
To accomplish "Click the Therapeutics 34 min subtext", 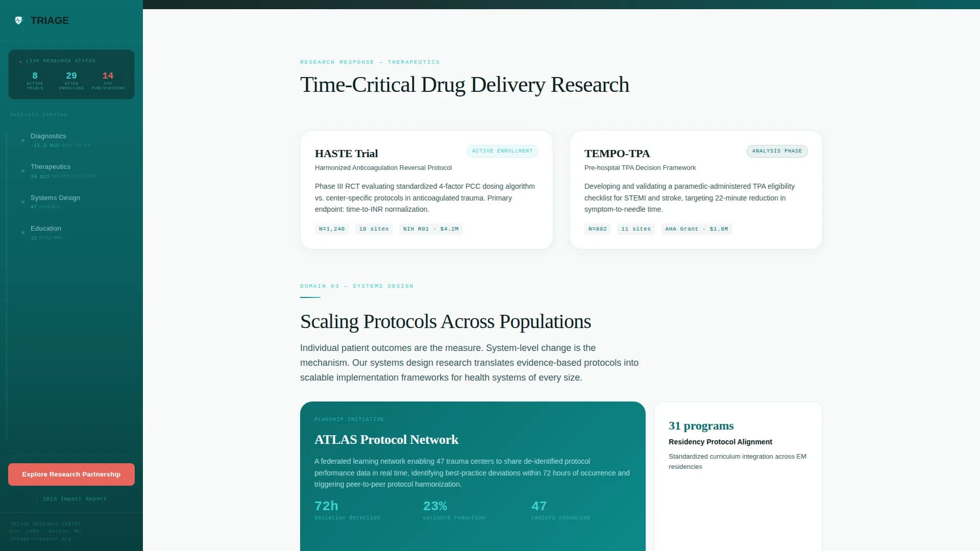I will 63,176.
